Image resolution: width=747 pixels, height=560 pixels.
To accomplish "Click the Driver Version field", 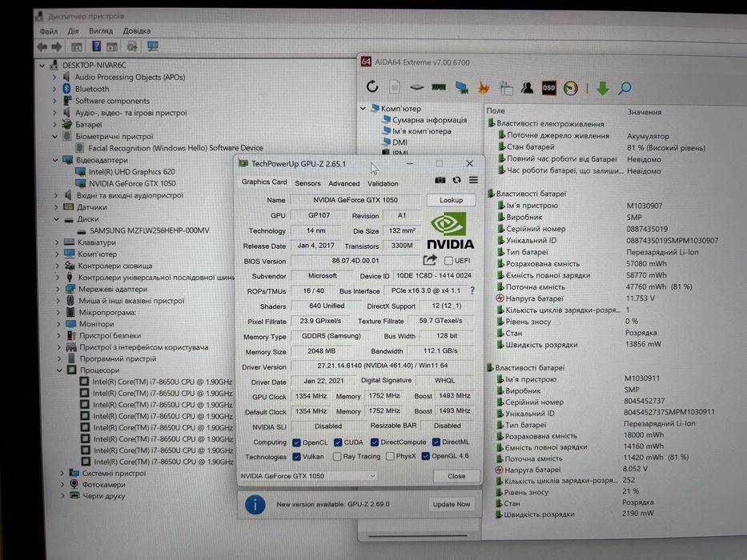I will tap(382, 366).
